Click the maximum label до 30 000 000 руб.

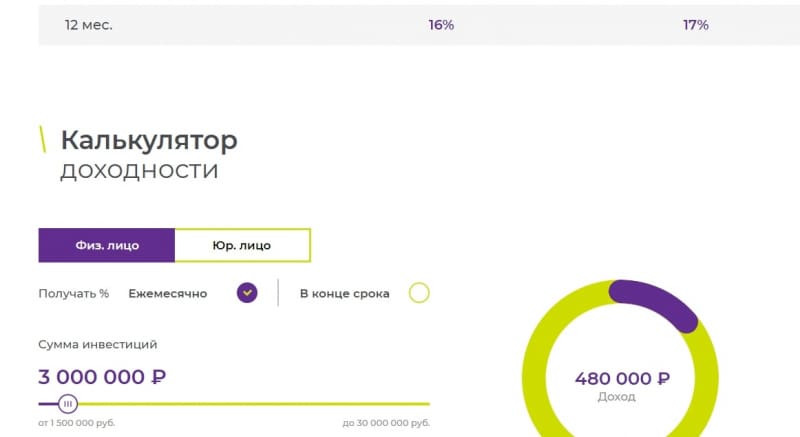pos(386,423)
